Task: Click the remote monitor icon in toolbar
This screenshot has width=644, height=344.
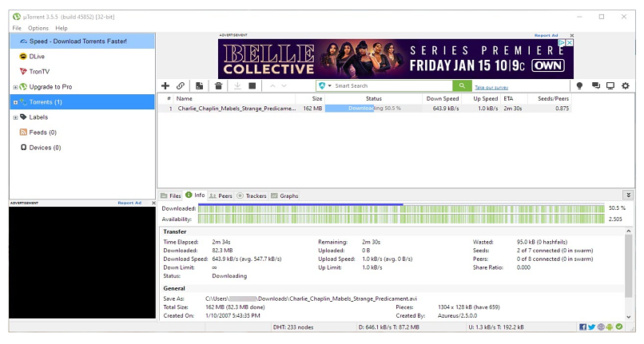Action: (x=610, y=85)
